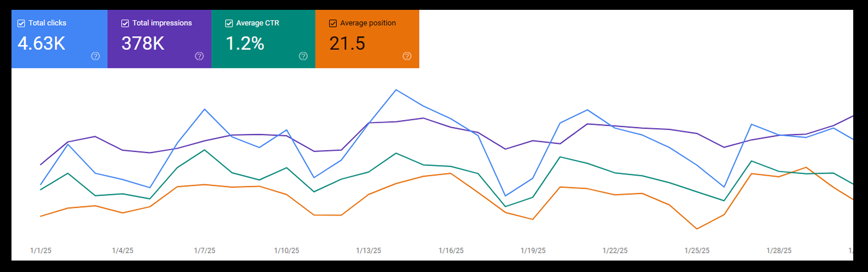Image resolution: width=868 pixels, height=272 pixels.
Task: Select the 21.5 average position value
Action: click(347, 44)
